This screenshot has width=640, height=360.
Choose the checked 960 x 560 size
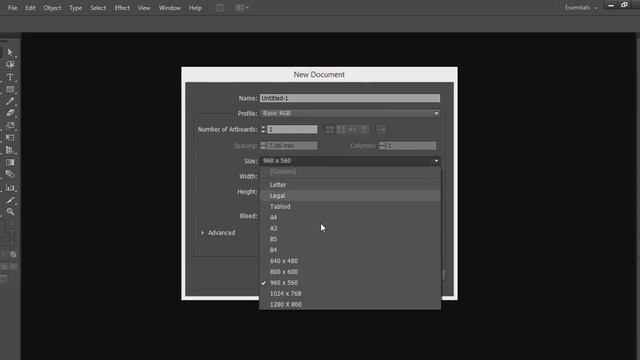(350, 282)
